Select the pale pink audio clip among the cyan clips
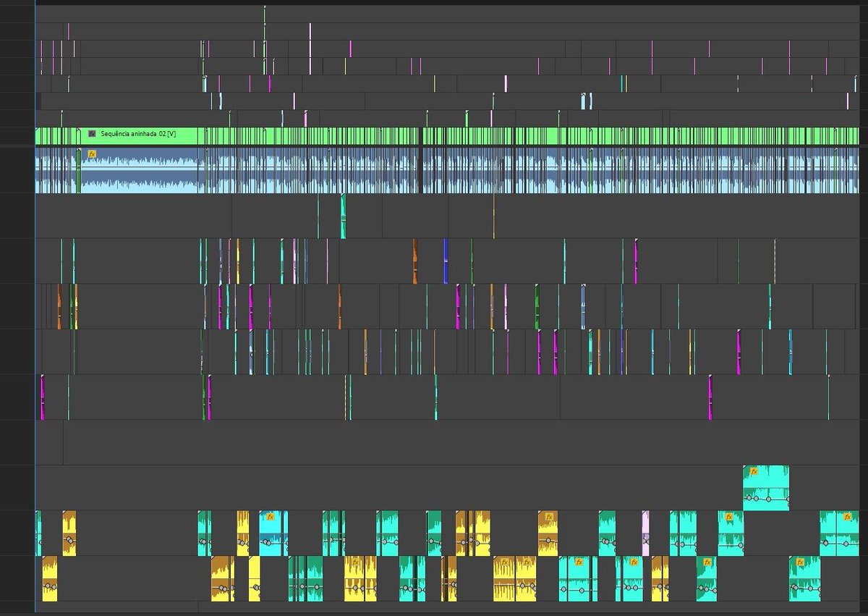 click(x=645, y=533)
